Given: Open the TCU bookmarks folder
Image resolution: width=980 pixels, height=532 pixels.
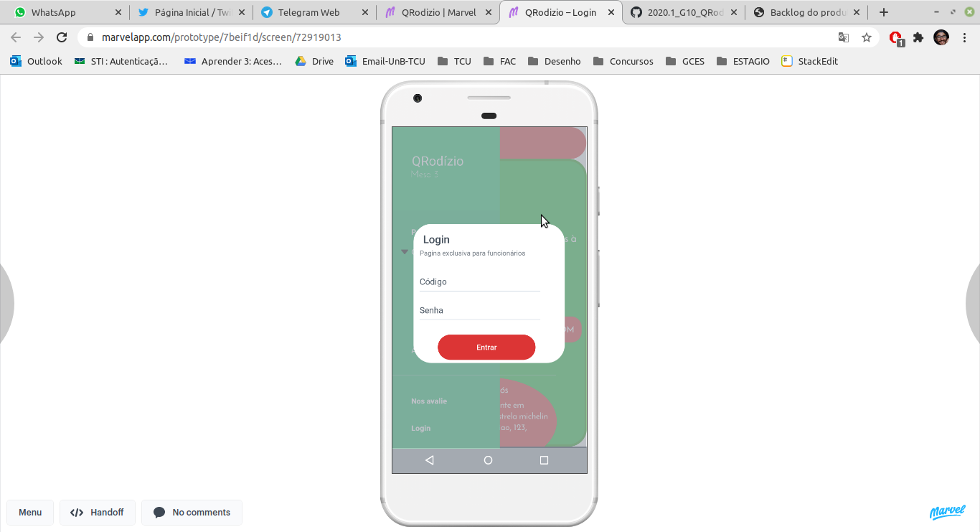Looking at the screenshot, I should click(454, 61).
